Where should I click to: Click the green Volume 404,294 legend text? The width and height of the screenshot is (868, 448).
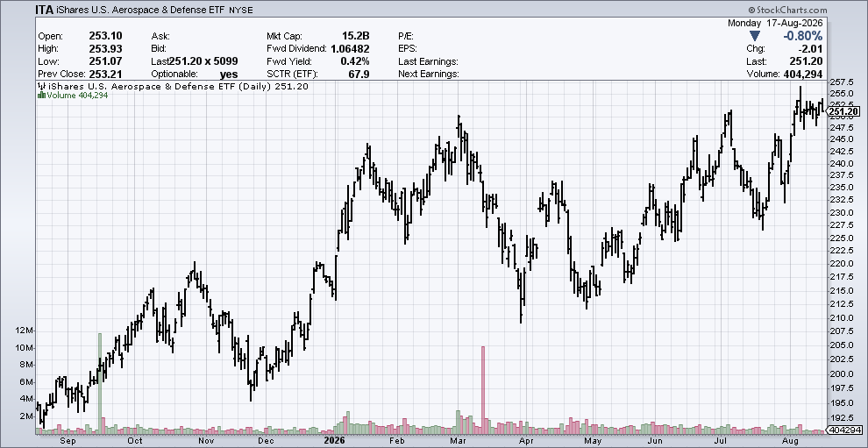(77, 96)
